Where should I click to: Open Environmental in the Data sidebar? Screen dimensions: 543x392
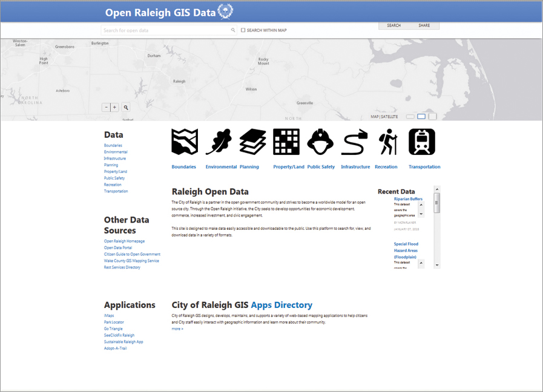point(116,152)
